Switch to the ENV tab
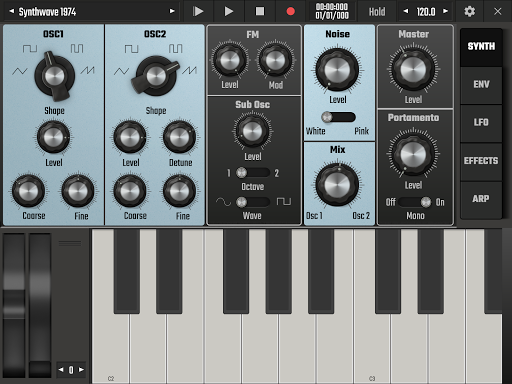 point(481,84)
